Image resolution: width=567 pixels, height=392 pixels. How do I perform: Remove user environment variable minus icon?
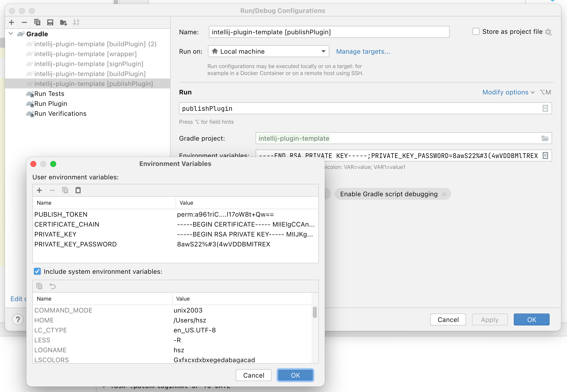52,191
